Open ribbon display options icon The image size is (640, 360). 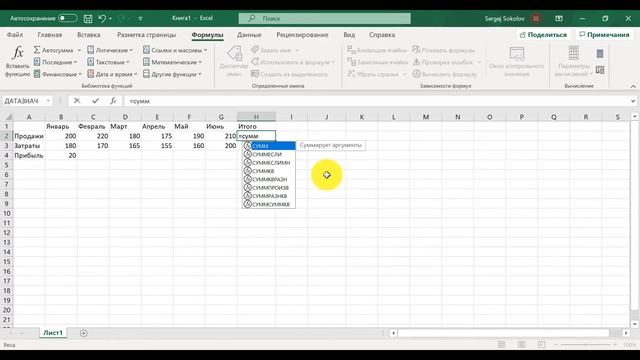coord(559,18)
